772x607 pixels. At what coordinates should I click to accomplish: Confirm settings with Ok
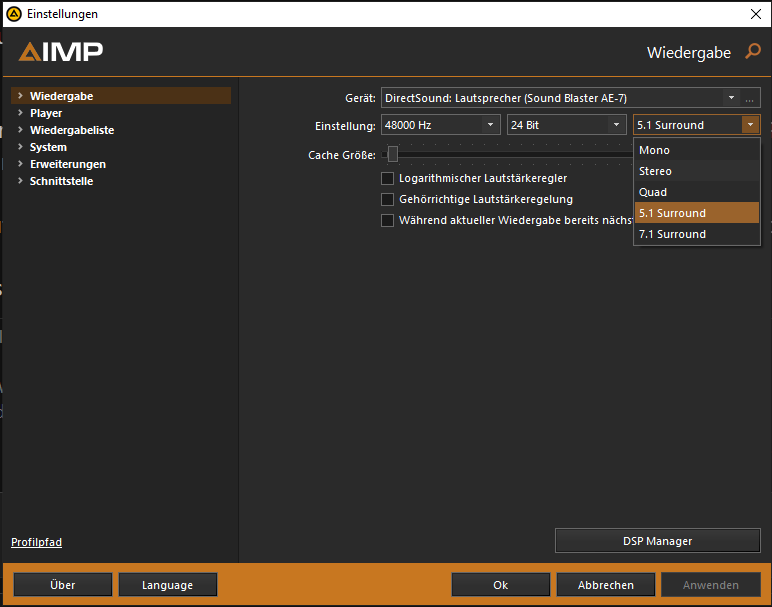coord(500,584)
